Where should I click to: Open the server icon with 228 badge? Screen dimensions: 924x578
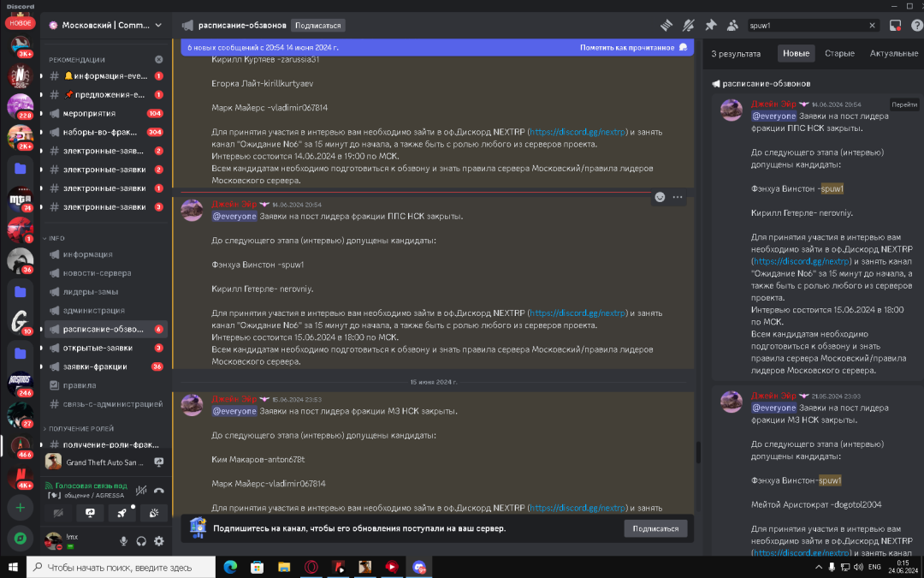tap(20, 106)
